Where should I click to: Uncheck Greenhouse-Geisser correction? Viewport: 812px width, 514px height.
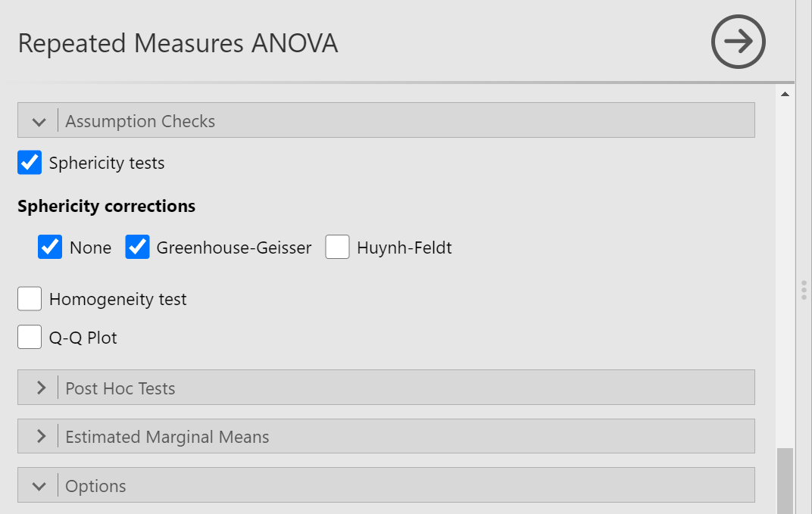pyautogui.click(x=137, y=247)
